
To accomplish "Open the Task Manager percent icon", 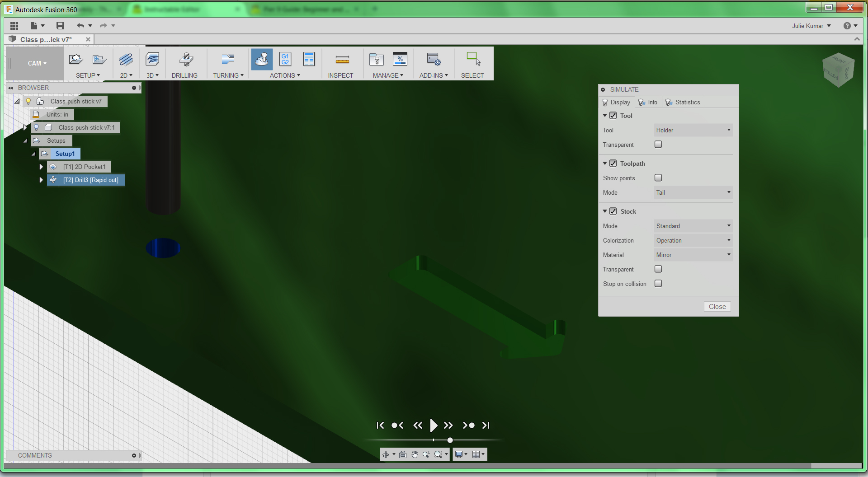I will [x=400, y=59].
